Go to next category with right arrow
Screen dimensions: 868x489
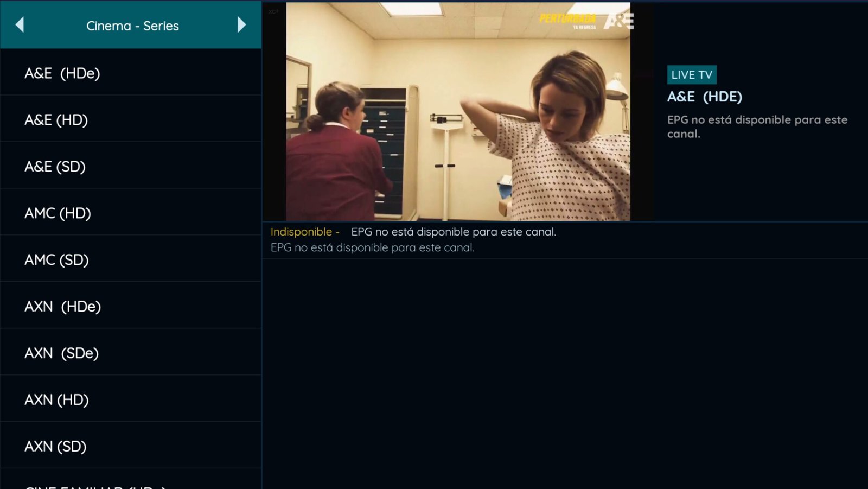click(x=241, y=25)
